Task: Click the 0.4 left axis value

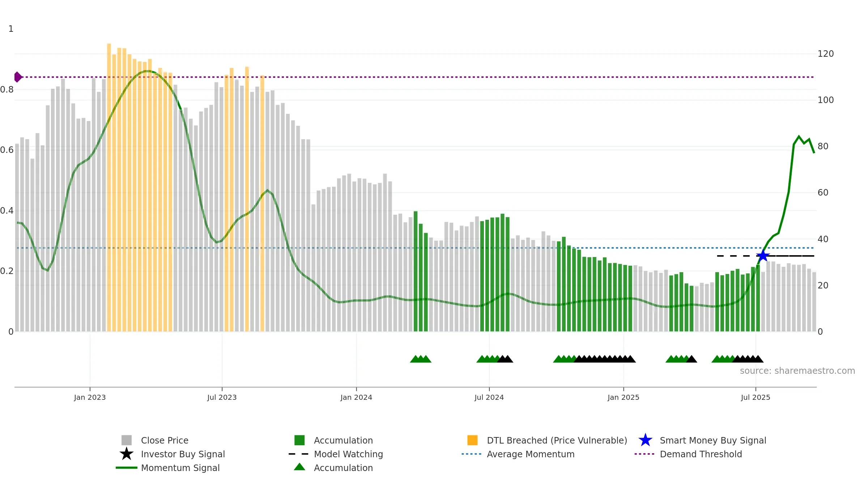Action: point(7,210)
